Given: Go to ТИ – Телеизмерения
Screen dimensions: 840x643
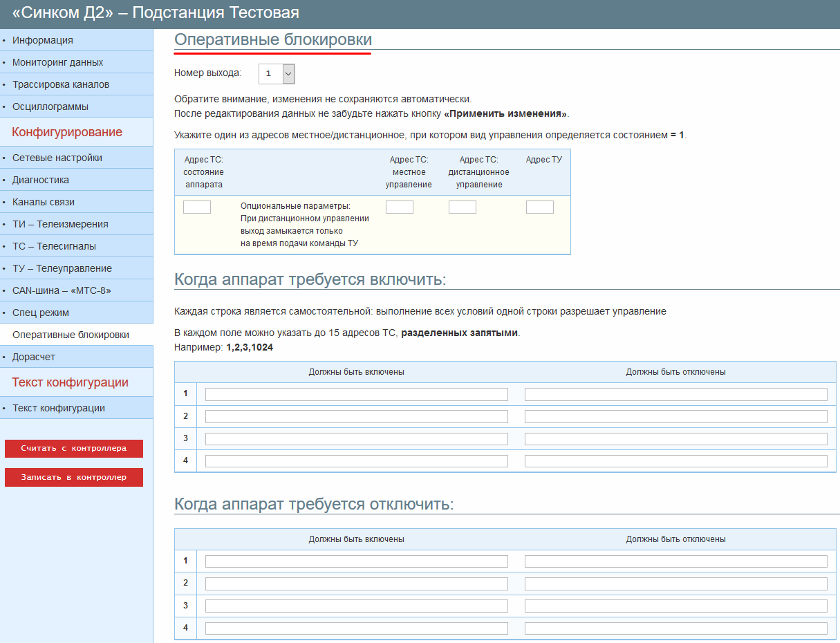Looking at the screenshot, I should click(x=60, y=224).
